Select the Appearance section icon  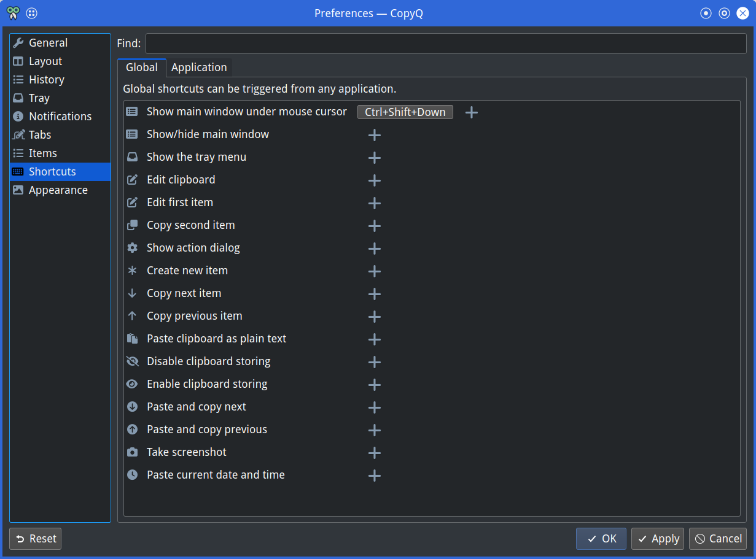[x=17, y=190]
